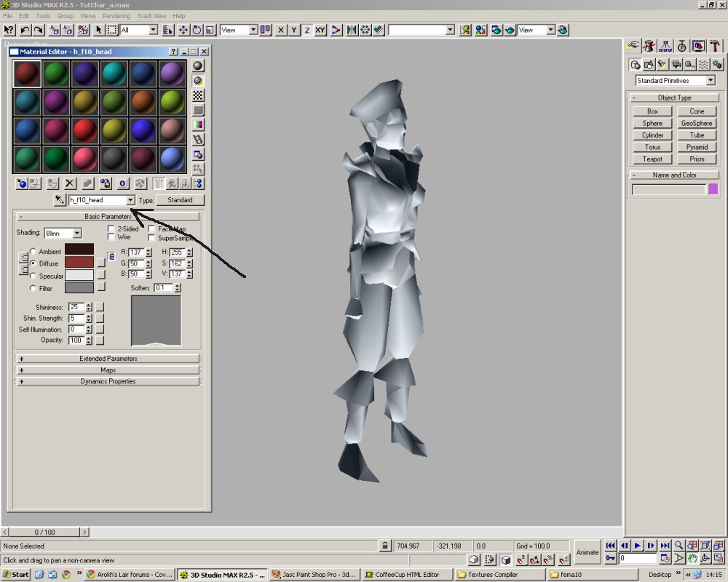Click the GeoSphere primitive button
The height and width of the screenshot is (582, 728).
pos(697,124)
